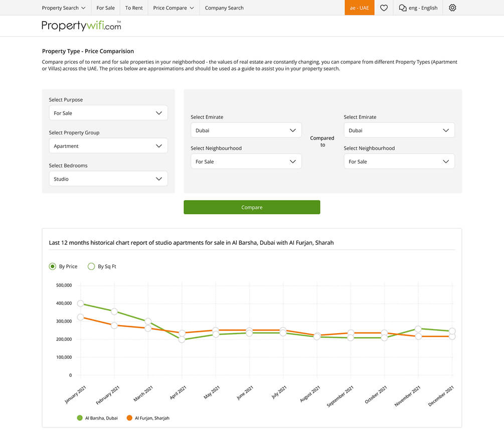Click the Al Barsha November 2021 data point
Viewport: 504px width, 438px height.
[418, 329]
